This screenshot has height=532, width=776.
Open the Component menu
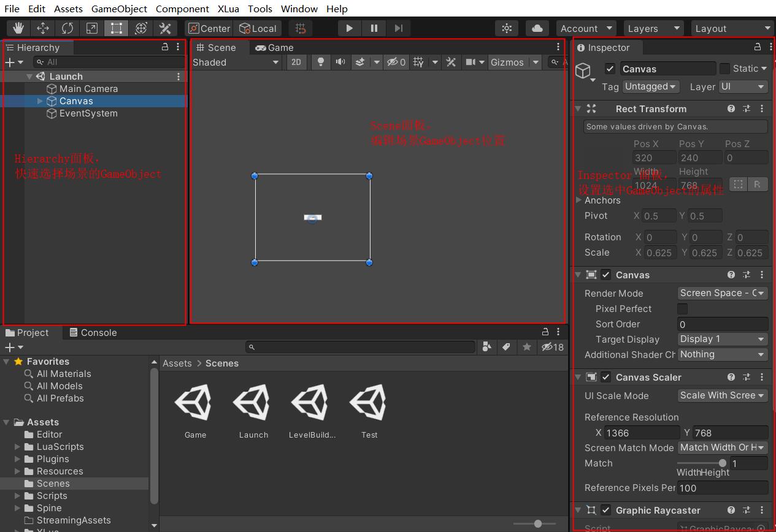(182, 9)
